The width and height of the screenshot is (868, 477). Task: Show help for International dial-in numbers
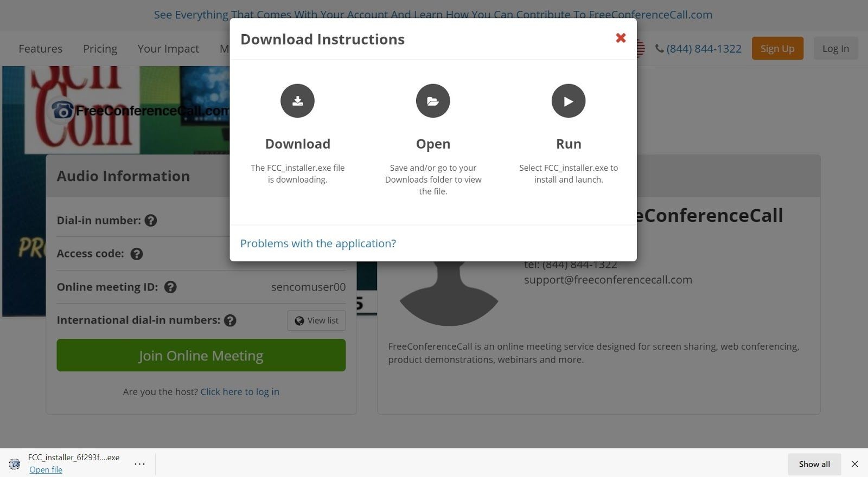230,320
